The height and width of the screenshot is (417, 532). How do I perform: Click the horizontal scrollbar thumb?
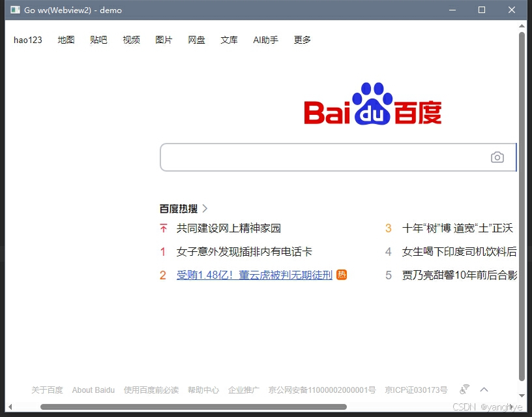194,407
